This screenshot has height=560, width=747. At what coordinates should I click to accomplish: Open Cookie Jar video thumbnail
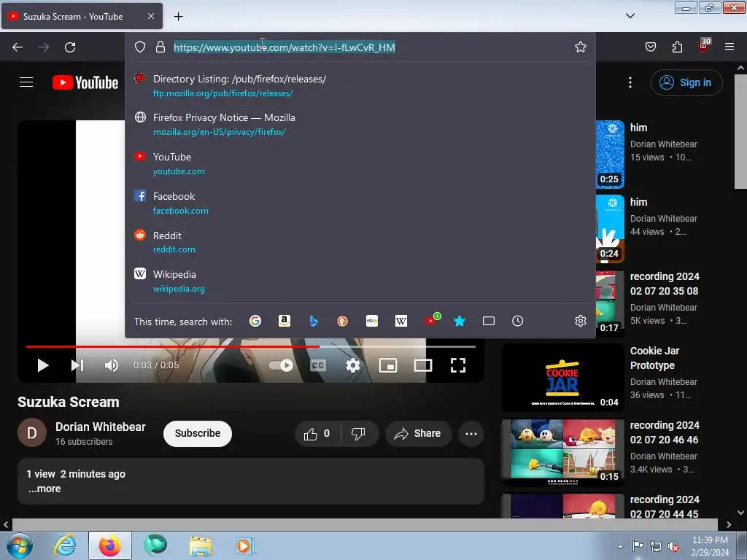[562, 378]
